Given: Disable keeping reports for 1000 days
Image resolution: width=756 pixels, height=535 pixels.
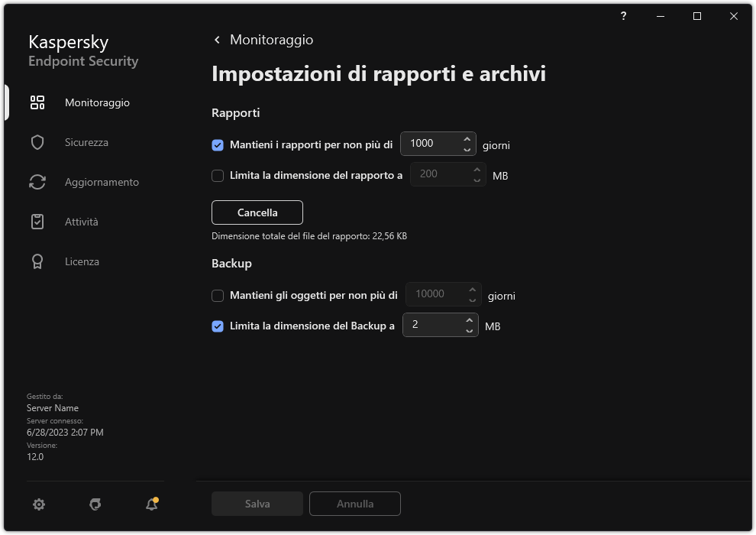Looking at the screenshot, I should tap(218, 144).
